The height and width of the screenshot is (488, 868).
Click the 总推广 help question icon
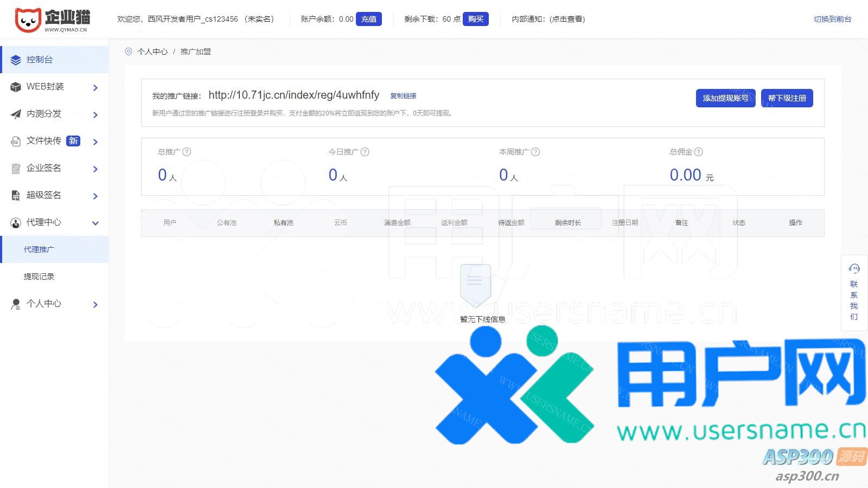[x=187, y=152]
